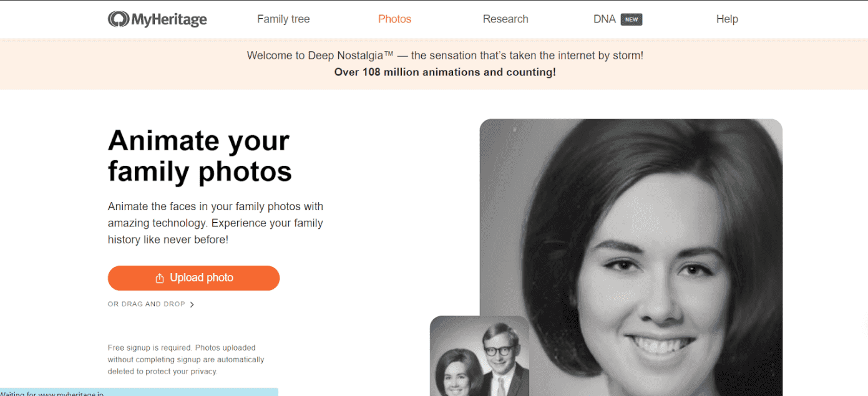Navigate to the Research section
The image size is (868, 396).
pyautogui.click(x=505, y=19)
